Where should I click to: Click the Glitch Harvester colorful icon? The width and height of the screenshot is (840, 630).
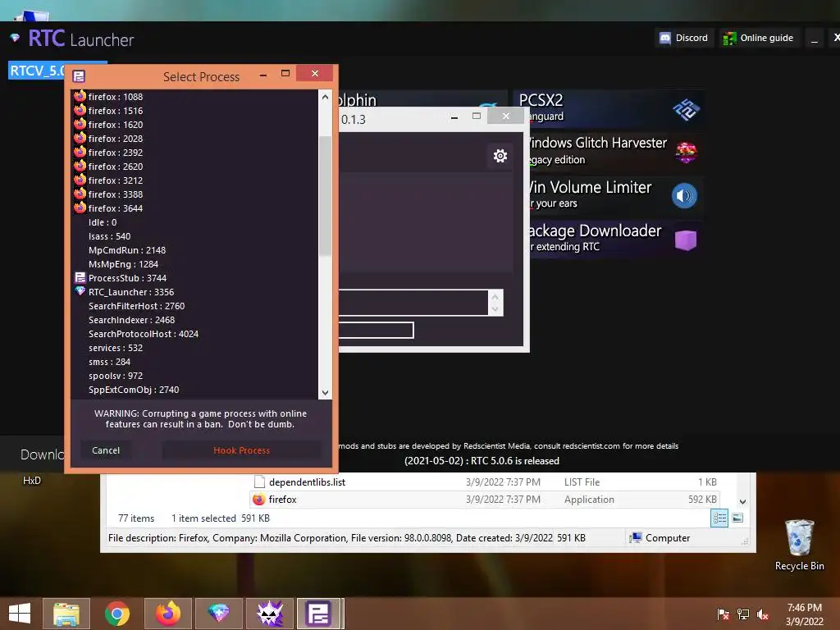(x=686, y=153)
